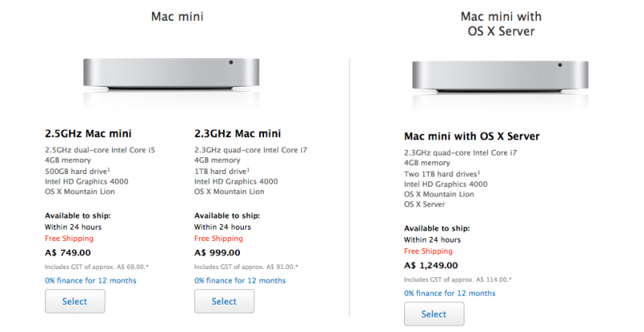
Task: Choose Select for Mac mini with OS X Server
Action: pyautogui.click(x=433, y=313)
